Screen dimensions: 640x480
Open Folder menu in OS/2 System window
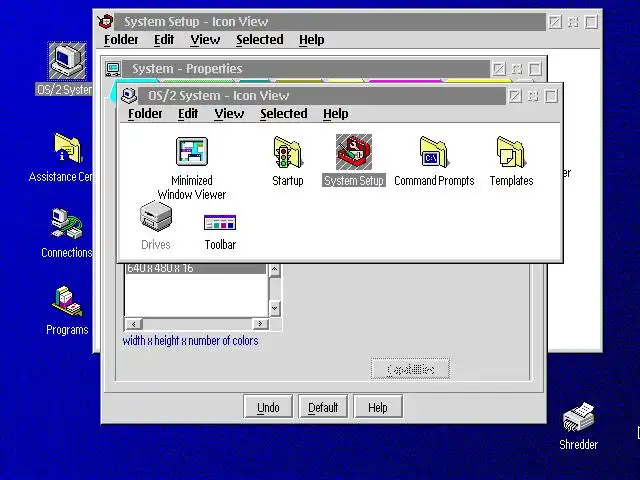tap(145, 113)
